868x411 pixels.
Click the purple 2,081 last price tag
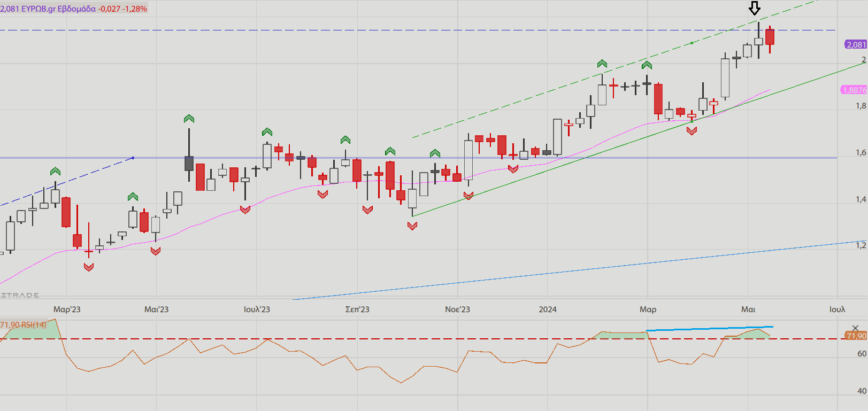856,45
